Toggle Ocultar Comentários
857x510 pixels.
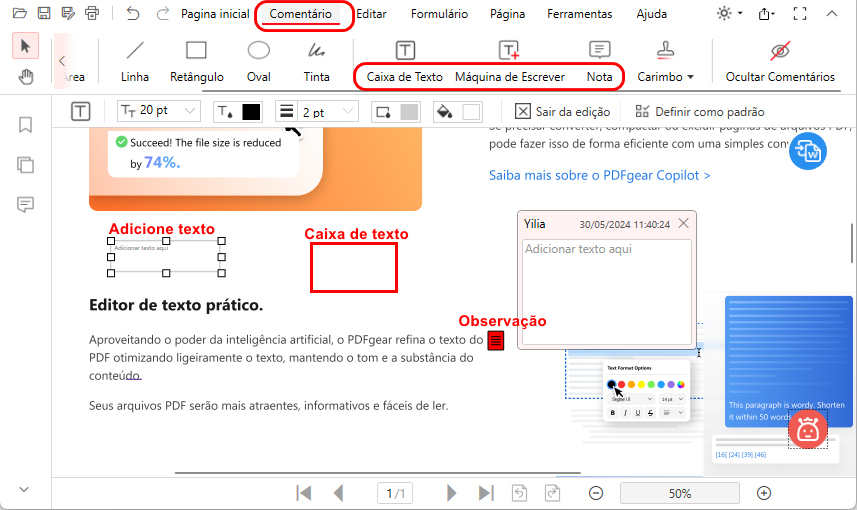click(780, 62)
